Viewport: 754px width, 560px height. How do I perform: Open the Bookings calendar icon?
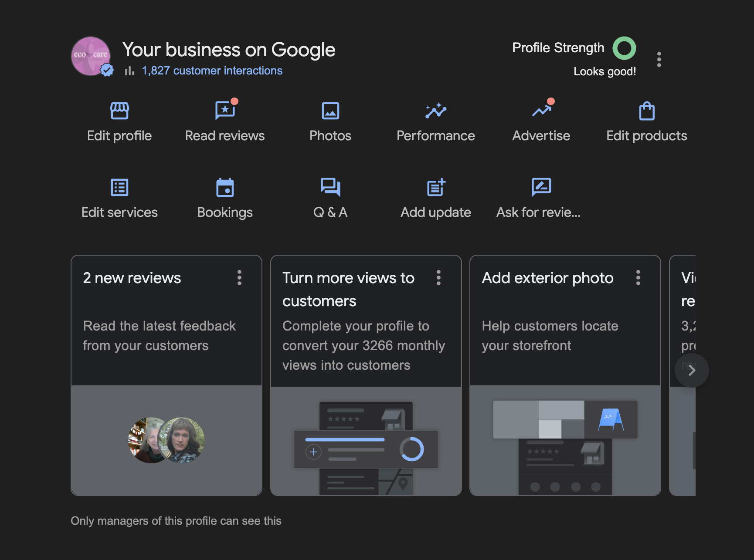click(x=225, y=188)
